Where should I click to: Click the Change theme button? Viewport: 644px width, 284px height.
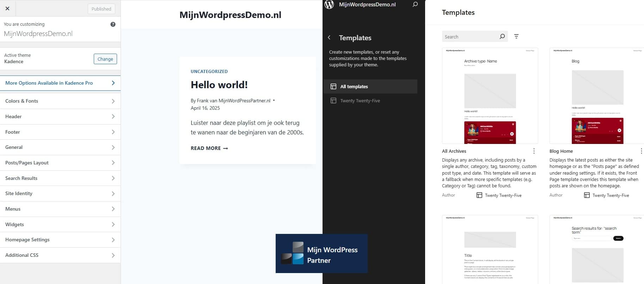click(105, 59)
